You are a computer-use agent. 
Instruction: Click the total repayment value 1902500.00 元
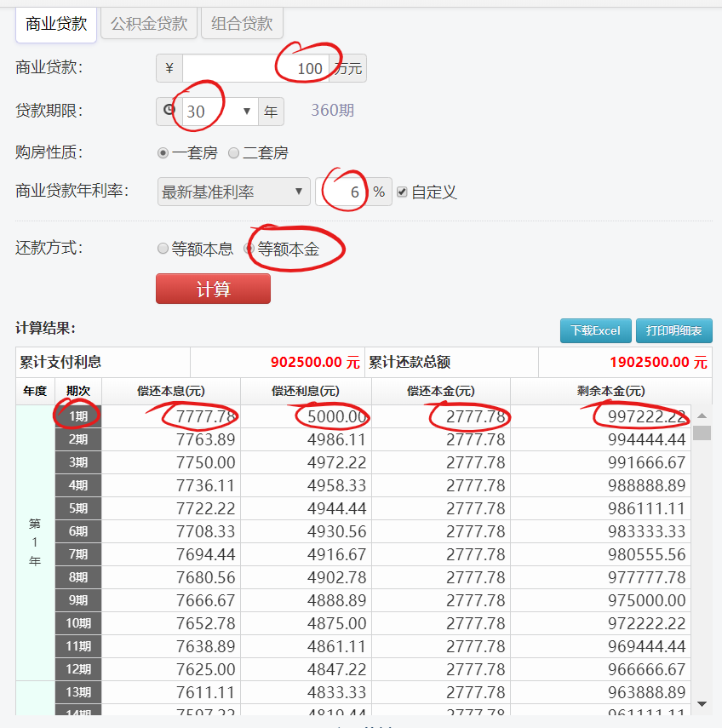658,362
